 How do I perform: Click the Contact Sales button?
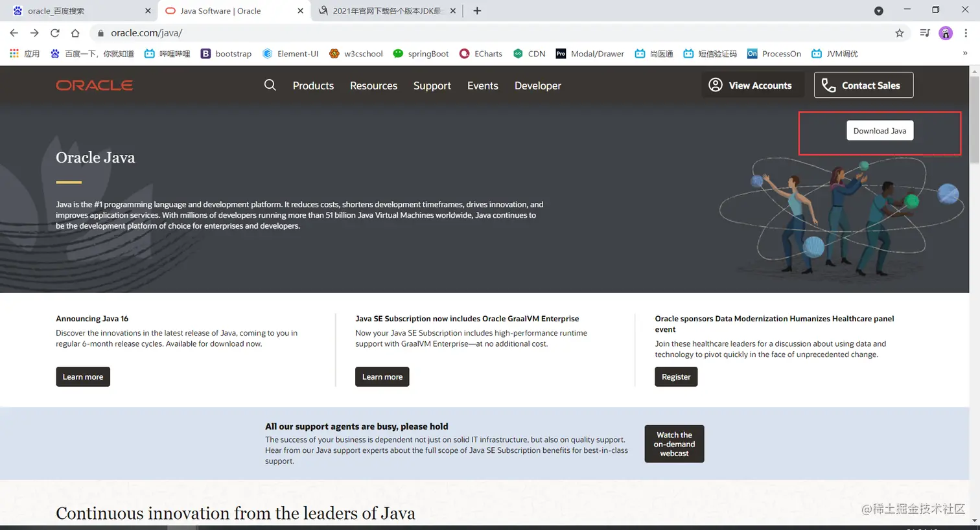(x=863, y=85)
